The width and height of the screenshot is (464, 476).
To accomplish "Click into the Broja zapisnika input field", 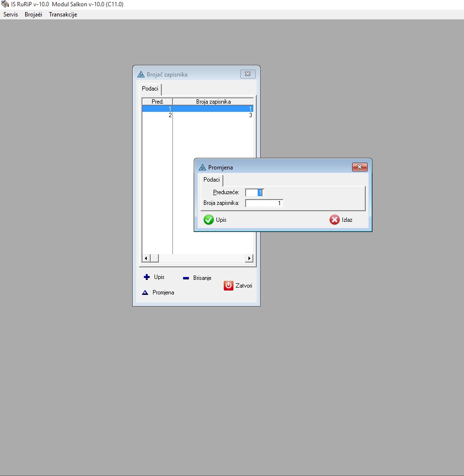I will tap(264, 203).
